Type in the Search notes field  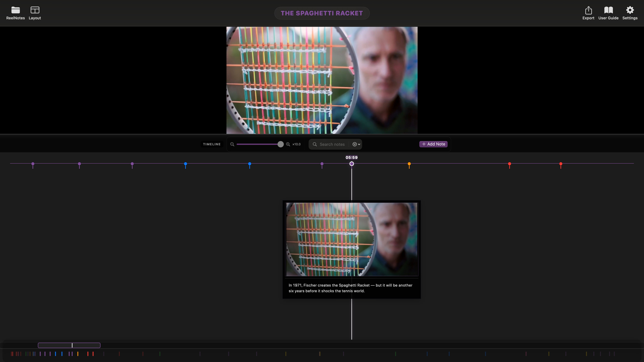(332, 144)
